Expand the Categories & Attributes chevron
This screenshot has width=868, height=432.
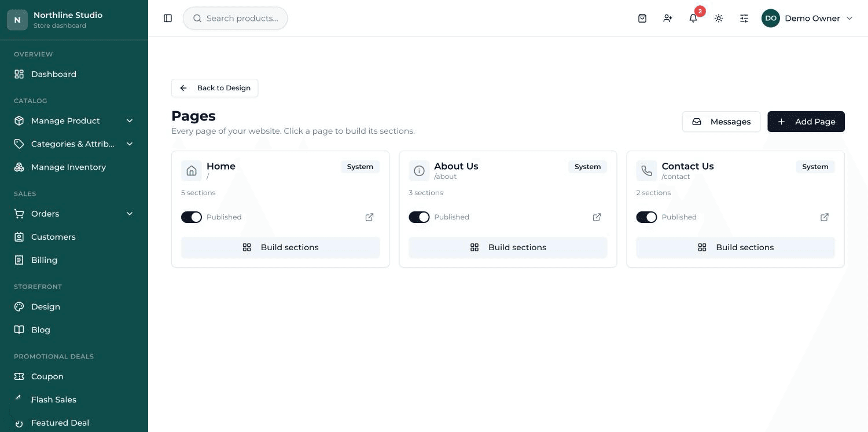click(130, 144)
